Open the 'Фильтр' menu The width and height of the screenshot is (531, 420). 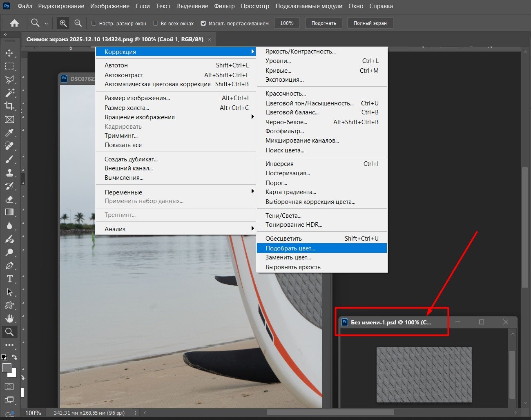224,6
